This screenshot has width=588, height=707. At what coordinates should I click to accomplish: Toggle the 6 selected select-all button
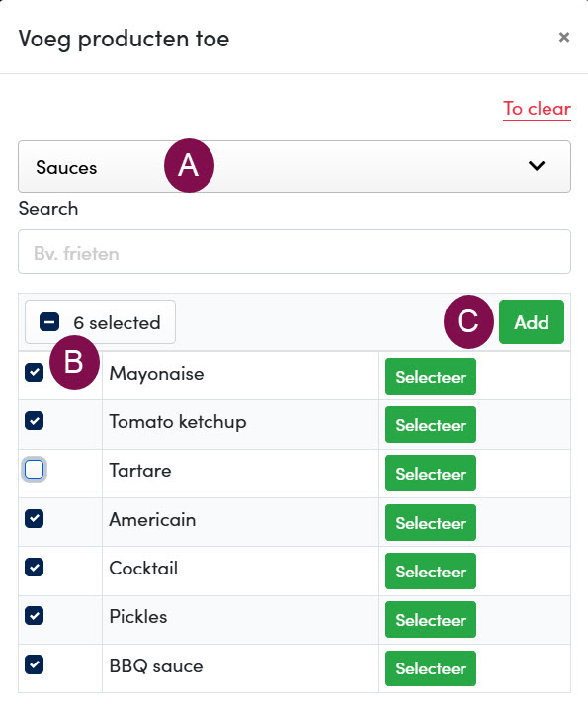click(100, 322)
